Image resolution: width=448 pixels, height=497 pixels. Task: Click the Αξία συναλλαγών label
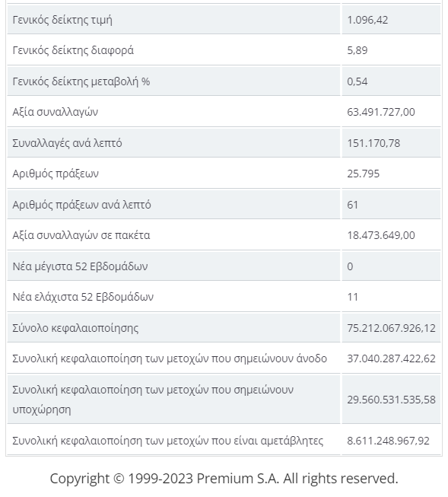tap(55, 112)
